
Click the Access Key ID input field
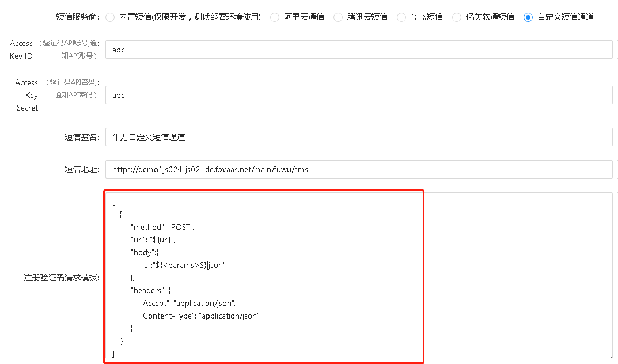(x=358, y=50)
